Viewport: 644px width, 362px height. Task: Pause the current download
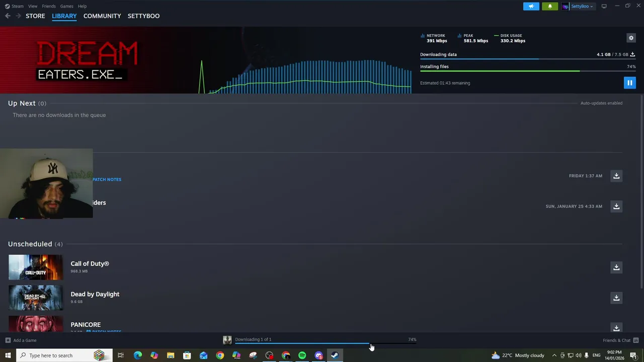pyautogui.click(x=629, y=82)
